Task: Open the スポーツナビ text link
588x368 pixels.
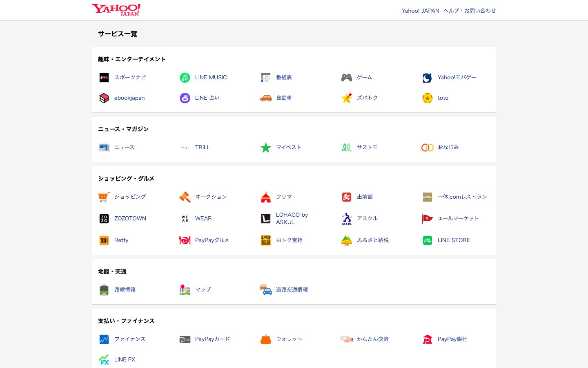Action: pos(130,77)
